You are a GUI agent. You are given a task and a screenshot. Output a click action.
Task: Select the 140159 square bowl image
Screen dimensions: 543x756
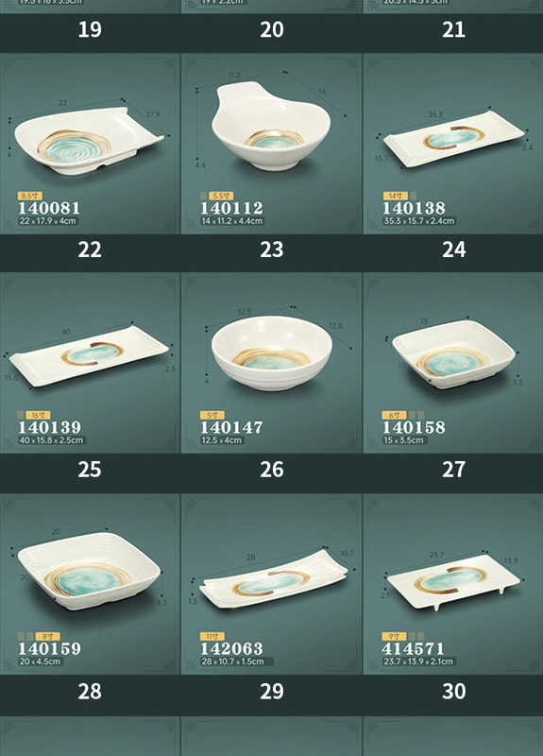[89, 571]
